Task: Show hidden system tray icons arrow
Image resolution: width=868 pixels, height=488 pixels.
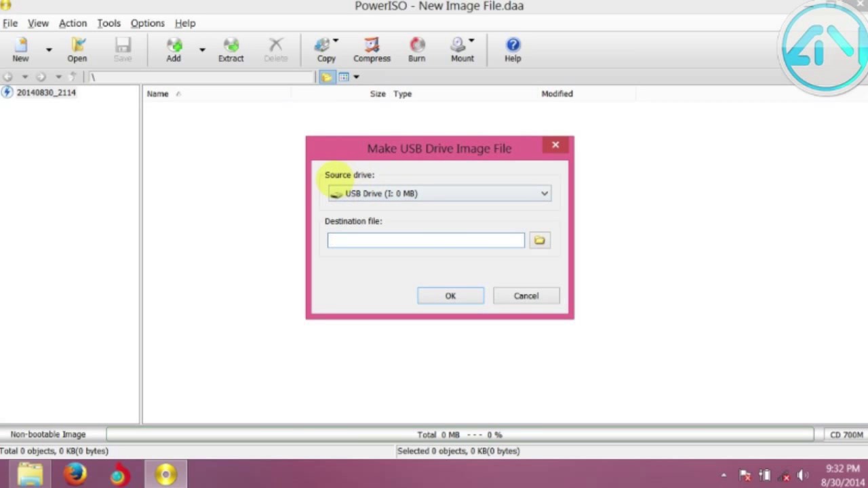Action: coord(724,476)
